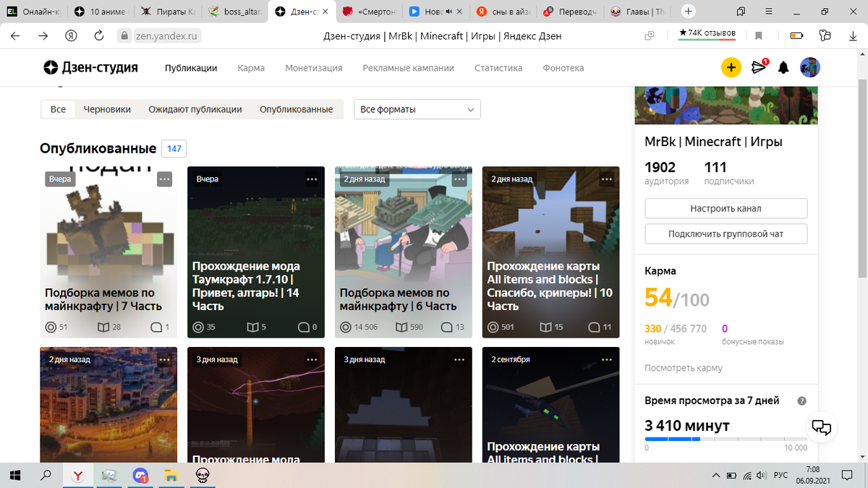Open three-dots menu on Спасибо, криперы card
868x488 pixels.
[x=607, y=179]
